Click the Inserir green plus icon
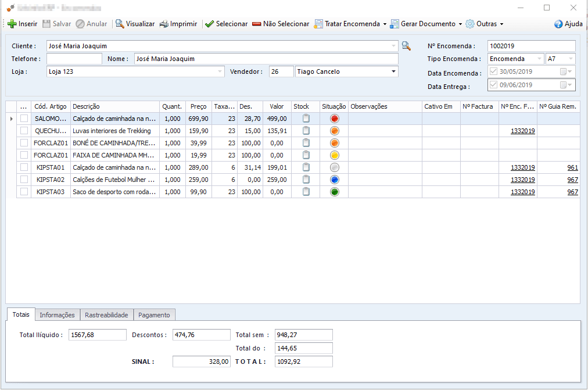588x390 pixels. point(12,24)
